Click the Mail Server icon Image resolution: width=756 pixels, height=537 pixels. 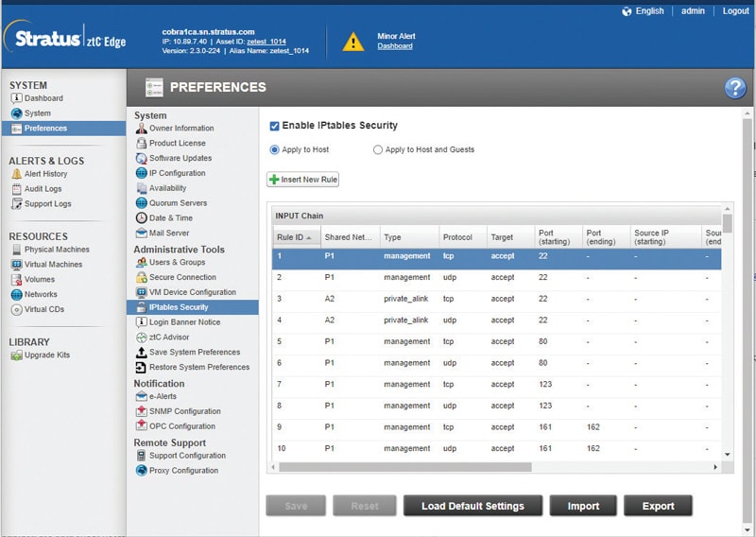(x=141, y=233)
